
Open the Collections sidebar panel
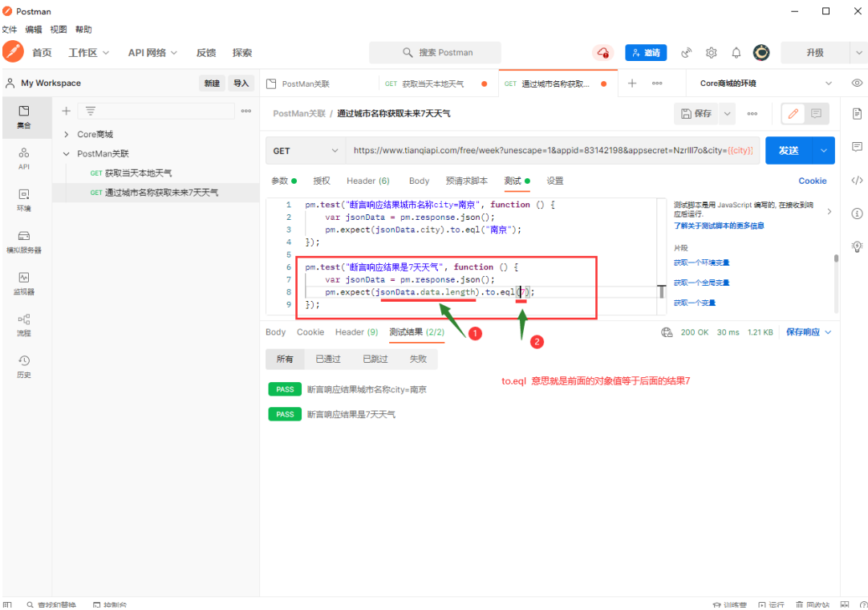pyautogui.click(x=24, y=116)
